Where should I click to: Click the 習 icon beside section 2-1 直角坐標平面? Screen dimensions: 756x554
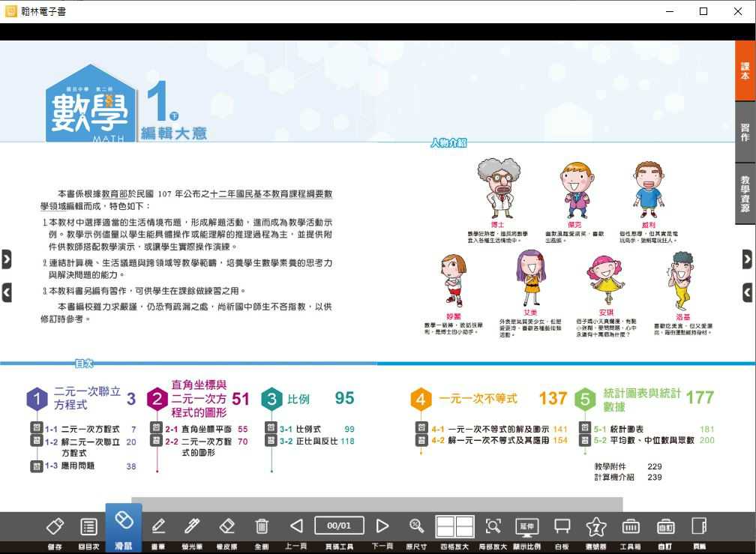156,428
